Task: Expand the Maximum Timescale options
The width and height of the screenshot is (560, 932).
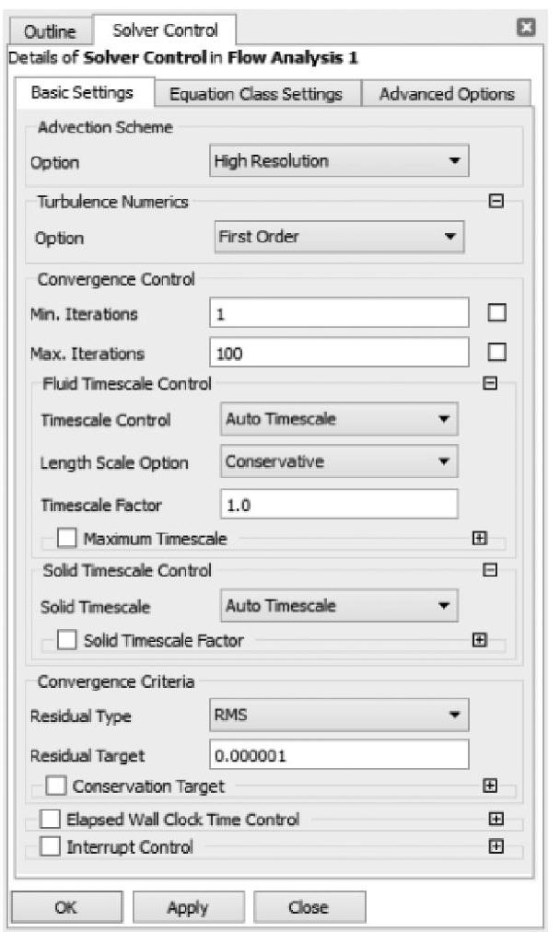Action: tap(479, 538)
